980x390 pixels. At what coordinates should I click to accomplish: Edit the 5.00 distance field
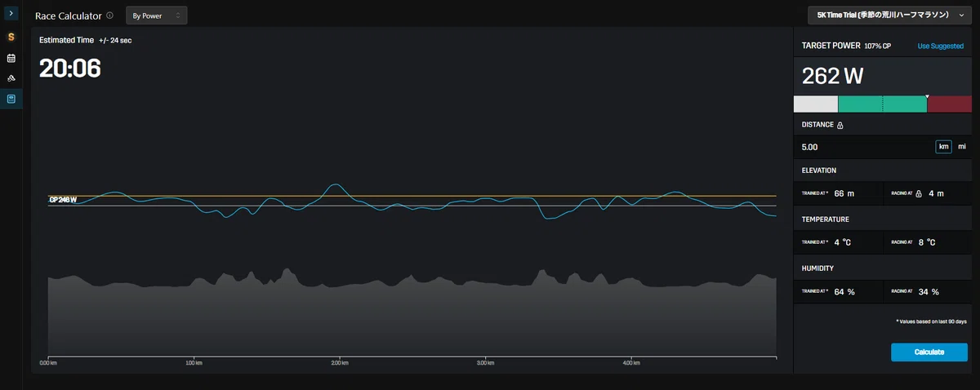pos(864,147)
